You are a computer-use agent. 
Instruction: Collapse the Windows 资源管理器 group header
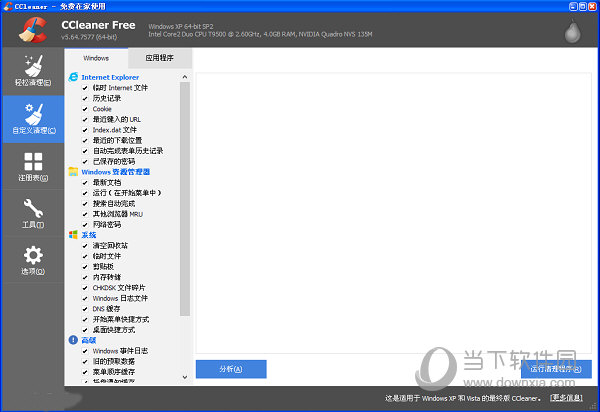[116, 172]
